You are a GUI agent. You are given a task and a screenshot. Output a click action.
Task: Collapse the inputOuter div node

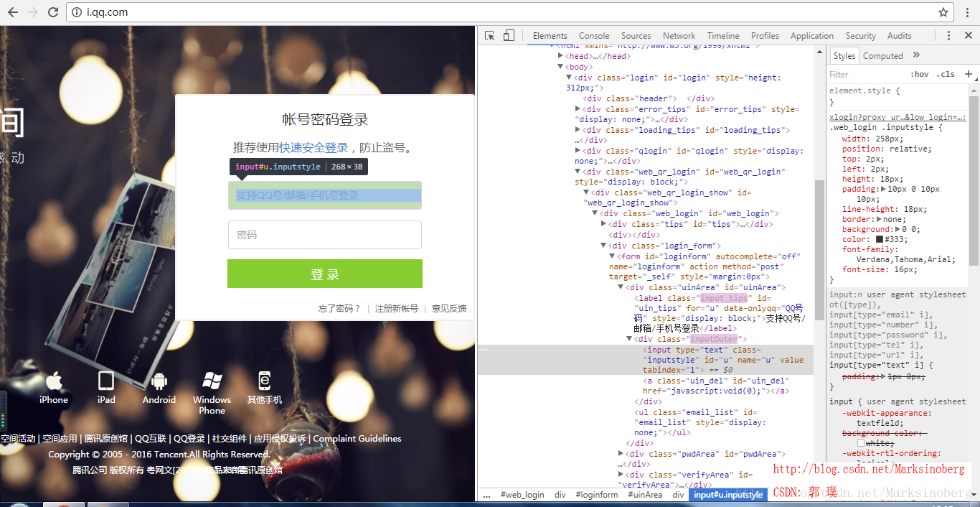click(629, 339)
